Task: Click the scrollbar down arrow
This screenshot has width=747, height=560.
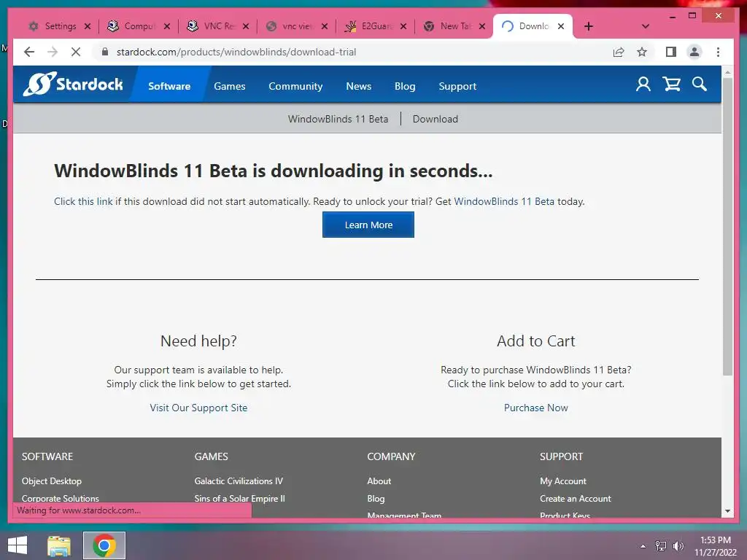Action: (727, 511)
